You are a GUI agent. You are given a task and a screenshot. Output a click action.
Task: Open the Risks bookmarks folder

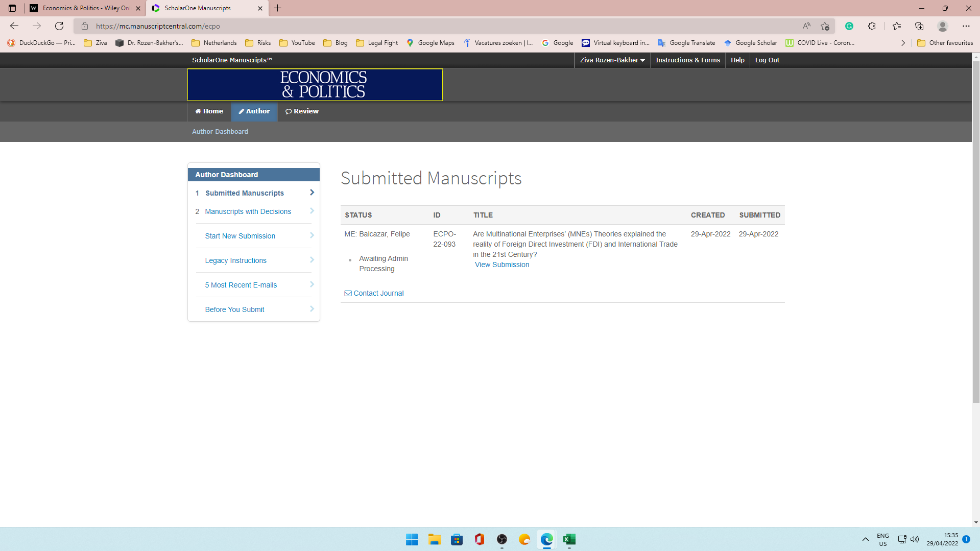pos(258,43)
